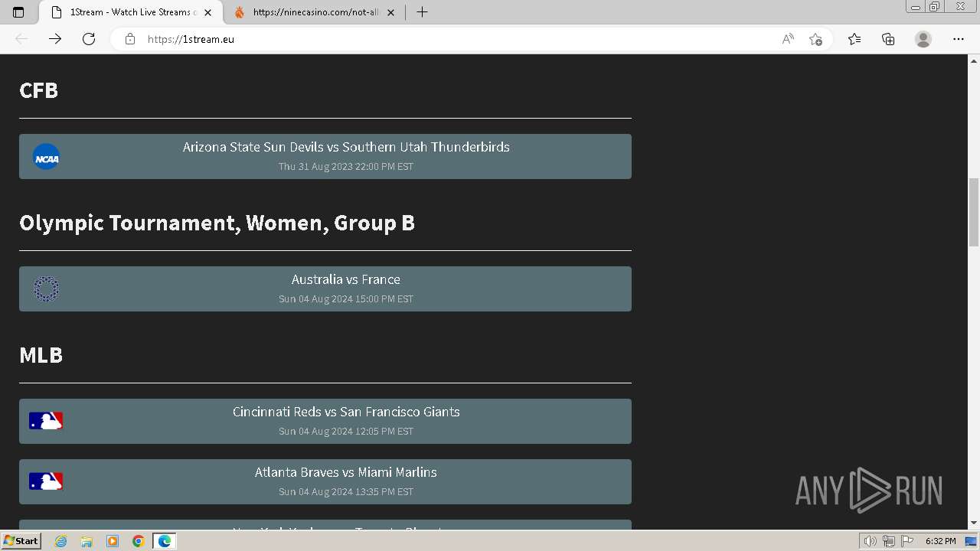Open Read aloud feature icon
Viewport: 980px width, 551px height.
(x=788, y=39)
